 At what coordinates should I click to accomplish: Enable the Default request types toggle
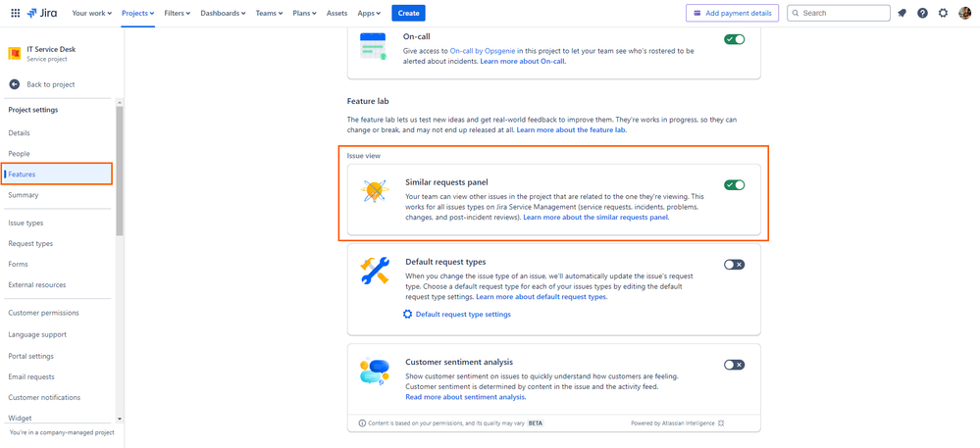click(735, 265)
